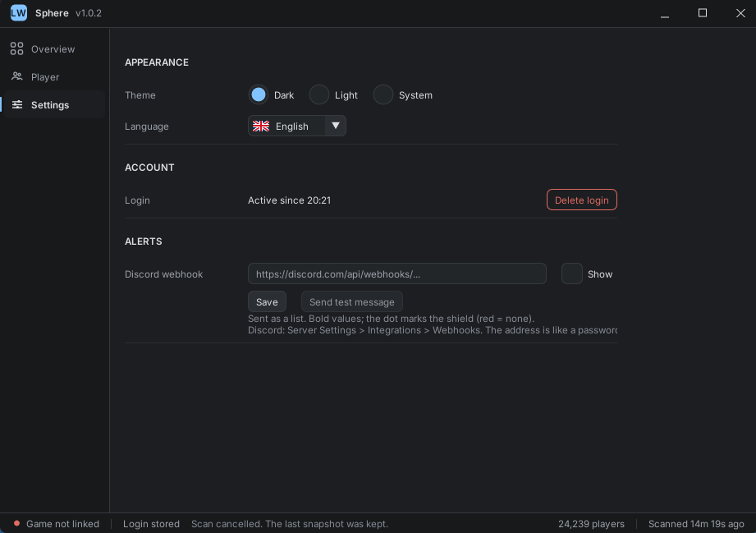Maximize the Sphere window
This screenshot has height=533, width=756.
(703, 13)
